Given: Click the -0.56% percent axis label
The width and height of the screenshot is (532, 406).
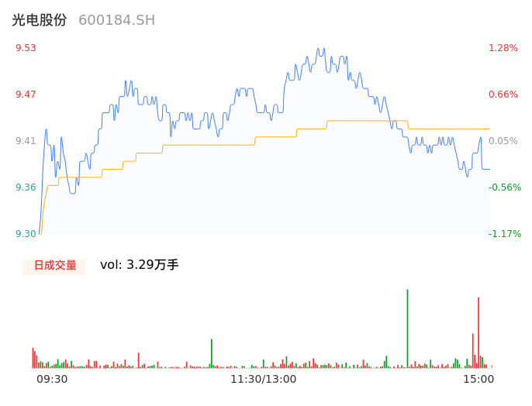Looking at the screenshot, I should pyautogui.click(x=503, y=188).
